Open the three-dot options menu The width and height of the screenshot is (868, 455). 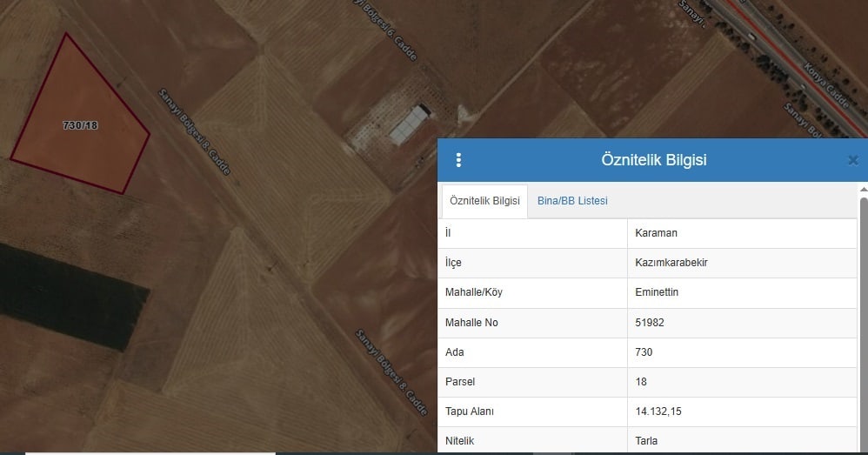tap(458, 160)
